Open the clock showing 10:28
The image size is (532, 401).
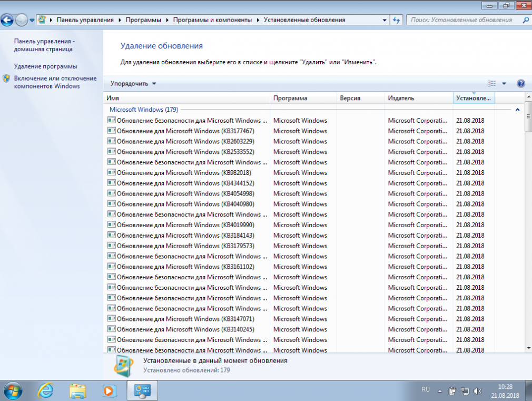pos(505,391)
